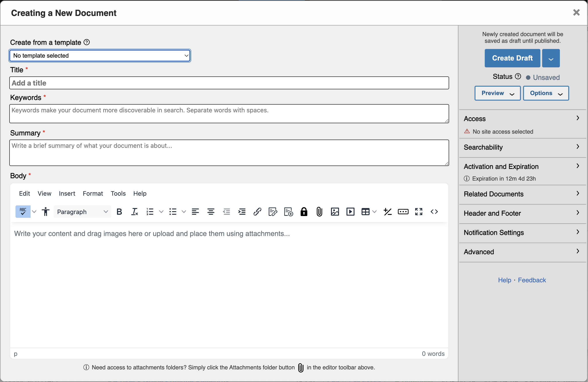Viewport: 588px width, 382px height.
Task: Click the insert image icon
Action: 335,212
